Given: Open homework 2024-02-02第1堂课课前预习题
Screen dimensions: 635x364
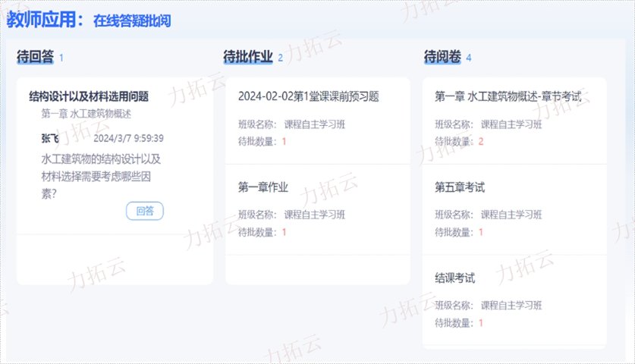Looking at the screenshot, I should coord(309,96).
